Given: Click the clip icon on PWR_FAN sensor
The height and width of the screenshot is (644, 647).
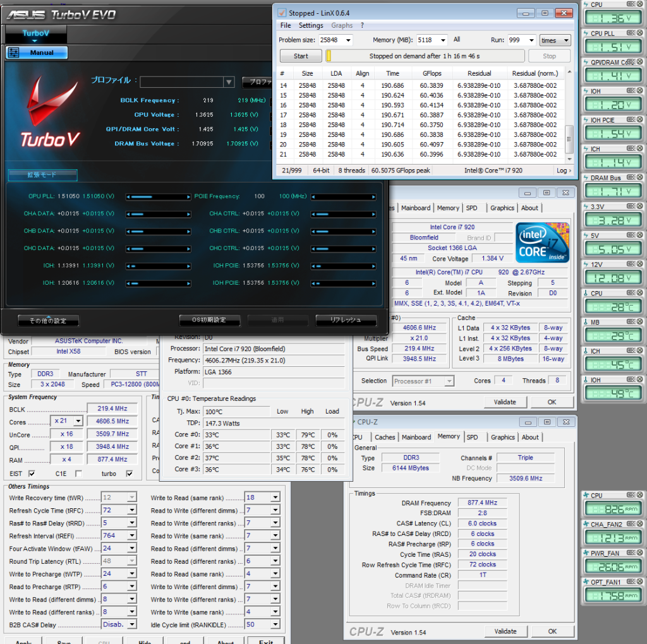Looking at the screenshot, I should click(x=631, y=552).
